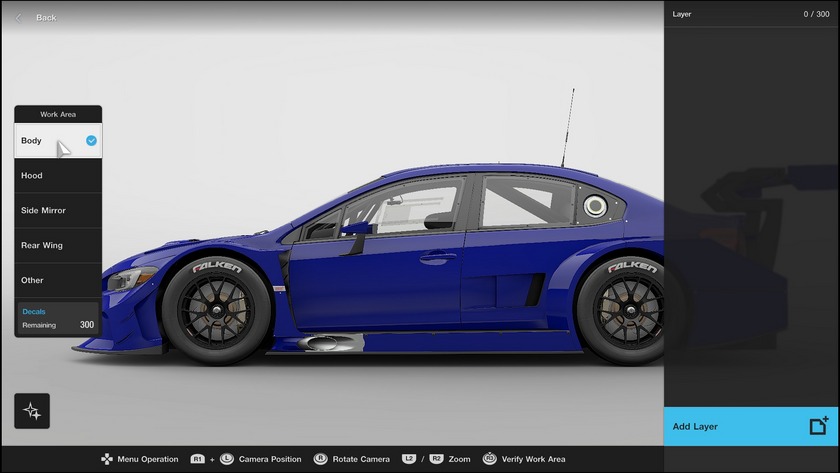Select Hood as the work area

tap(58, 176)
